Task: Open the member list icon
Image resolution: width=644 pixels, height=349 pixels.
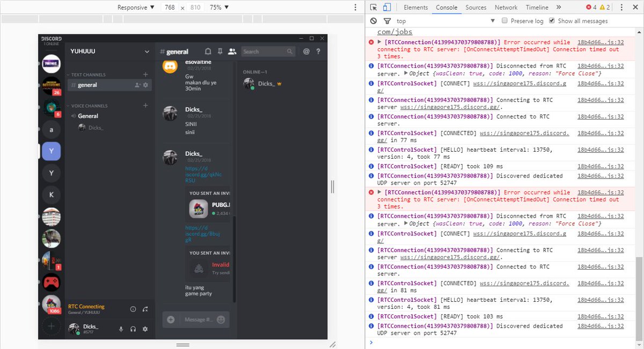Action: pyautogui.click(x=232, y=51)
